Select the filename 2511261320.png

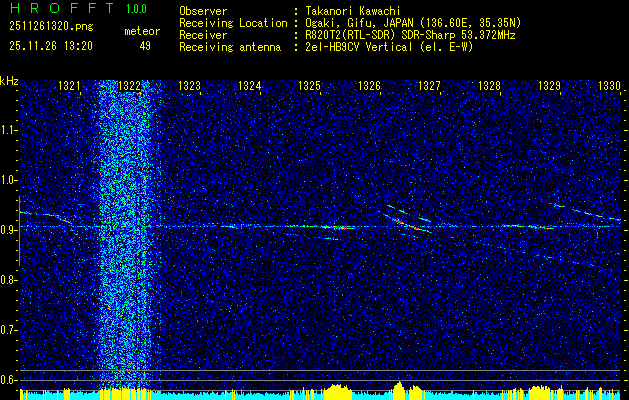51,27
